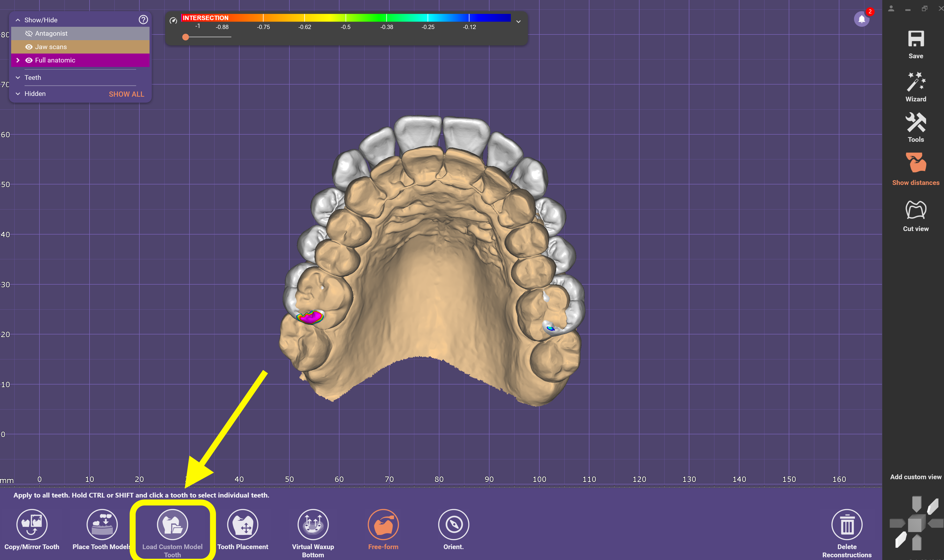
Task: Toggle the Full anatomic eye icon
Action: [x=29, y=60]
